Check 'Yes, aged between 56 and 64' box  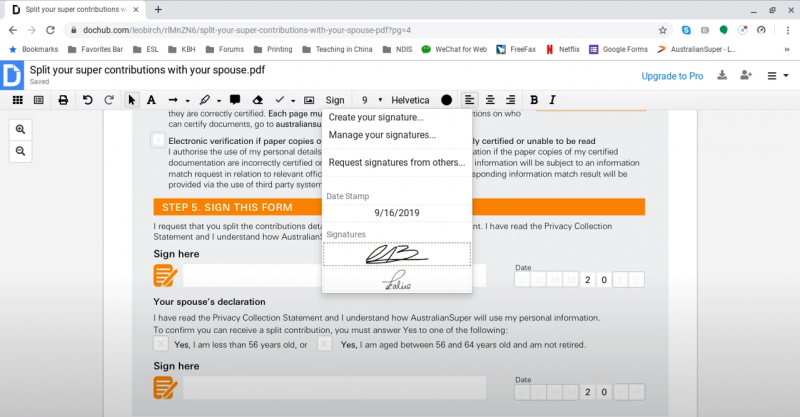point(325,344)
